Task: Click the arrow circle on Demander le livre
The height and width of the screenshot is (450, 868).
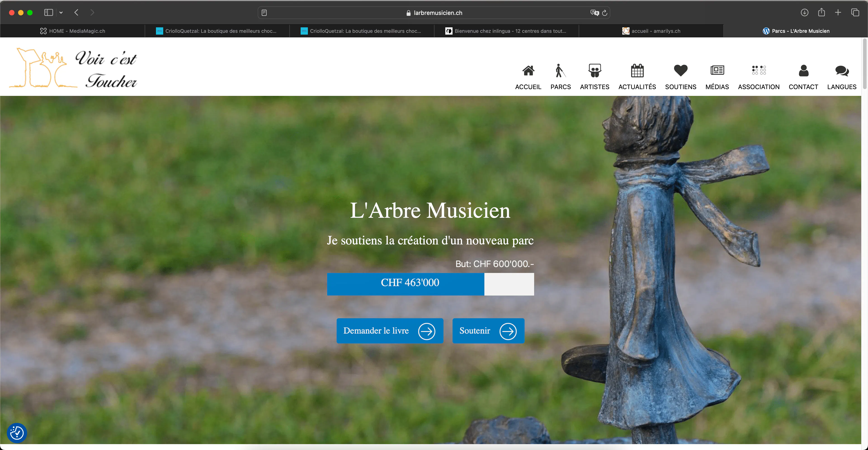Action: [x=427, y=331]
